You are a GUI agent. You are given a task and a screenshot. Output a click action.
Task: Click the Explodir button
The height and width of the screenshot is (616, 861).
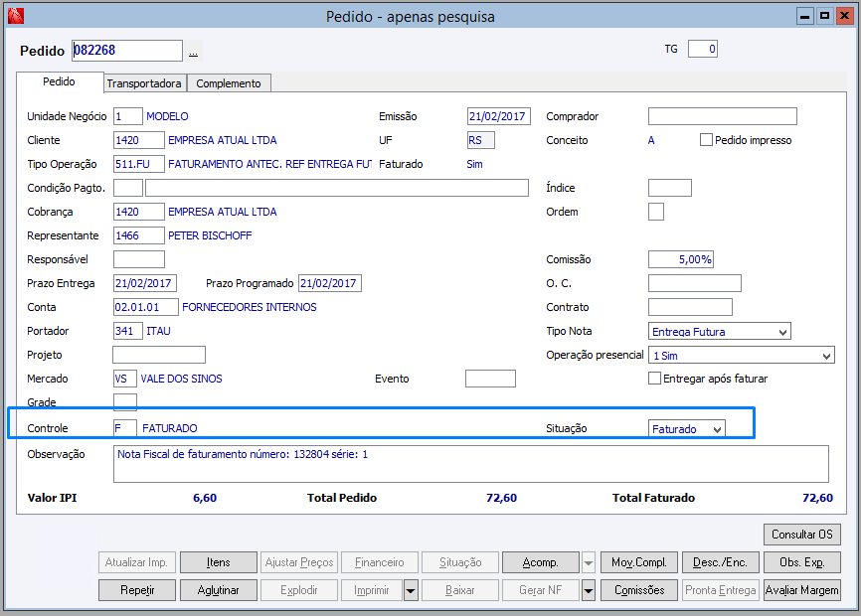(299, 591)
